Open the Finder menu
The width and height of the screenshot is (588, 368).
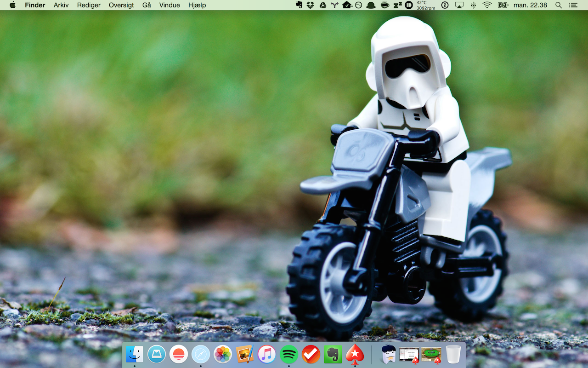[35, 5]
